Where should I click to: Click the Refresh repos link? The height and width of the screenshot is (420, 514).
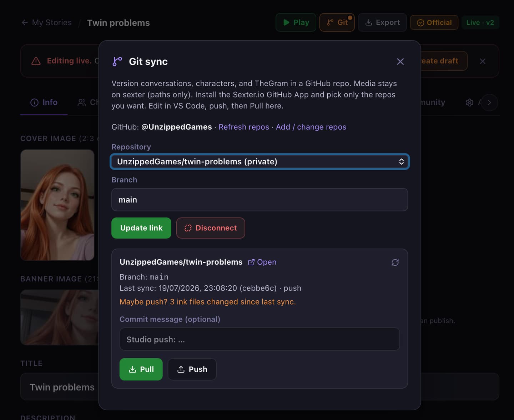point(244,127)
